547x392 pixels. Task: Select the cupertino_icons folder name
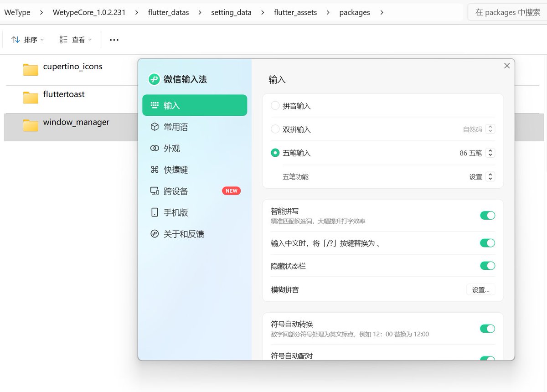pos(73,67)
